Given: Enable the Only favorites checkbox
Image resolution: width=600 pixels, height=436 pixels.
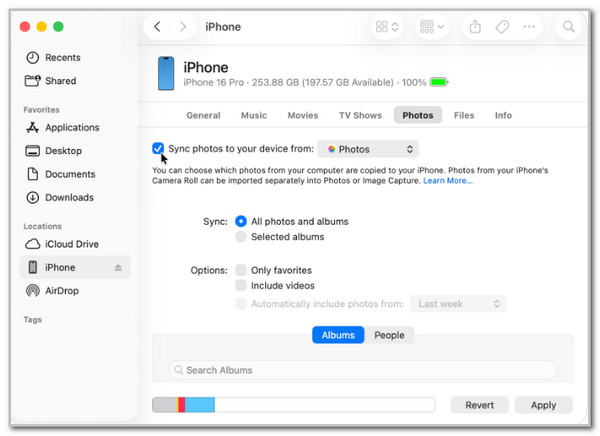Looking at the screenshot, I should click(240, 270).
